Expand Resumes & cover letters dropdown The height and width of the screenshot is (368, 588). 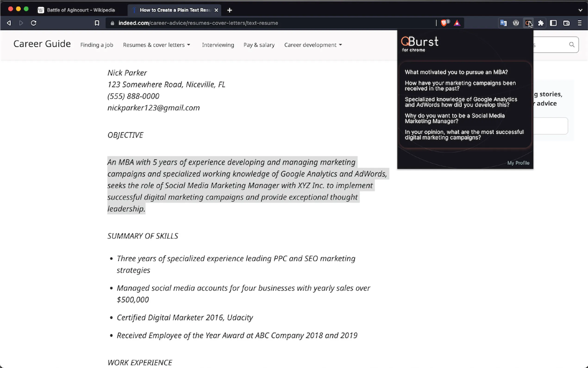coord(156,45)
